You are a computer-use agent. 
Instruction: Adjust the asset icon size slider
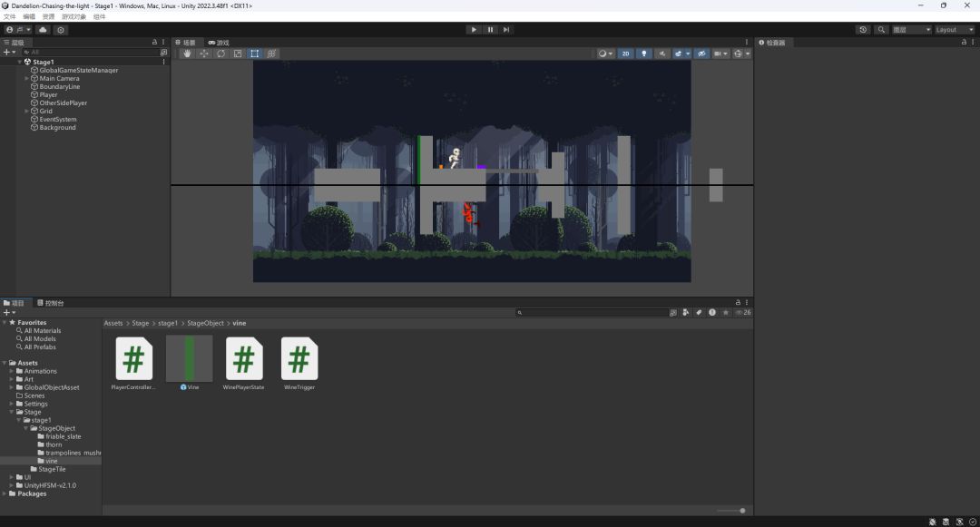(741, 511)
